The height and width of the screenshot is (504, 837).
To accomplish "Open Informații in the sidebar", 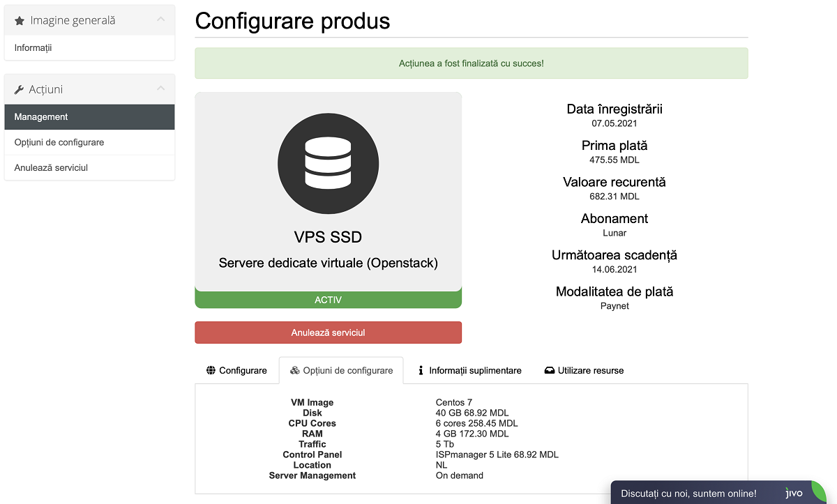I will pyautogui.click(x=33, y=48).
